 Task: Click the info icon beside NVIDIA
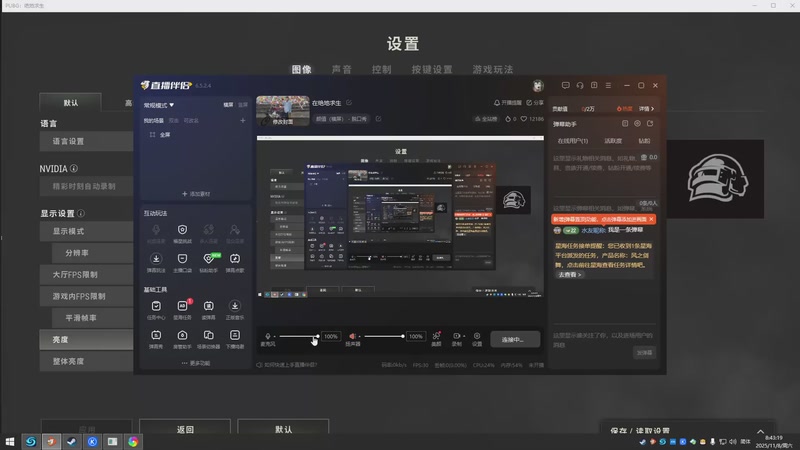(x=74, y=168)
